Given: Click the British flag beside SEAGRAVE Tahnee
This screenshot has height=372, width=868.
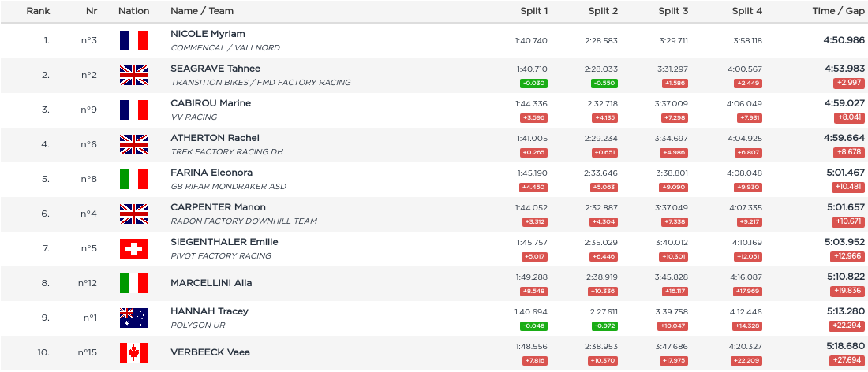Looking at the screenshot, I should 133,76.
